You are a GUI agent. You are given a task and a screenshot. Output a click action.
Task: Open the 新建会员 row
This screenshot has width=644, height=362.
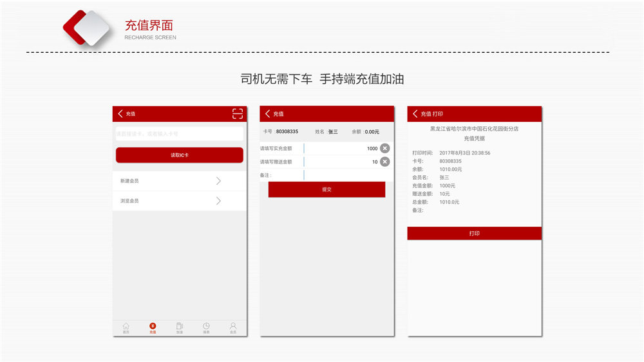tap(180, 181)
